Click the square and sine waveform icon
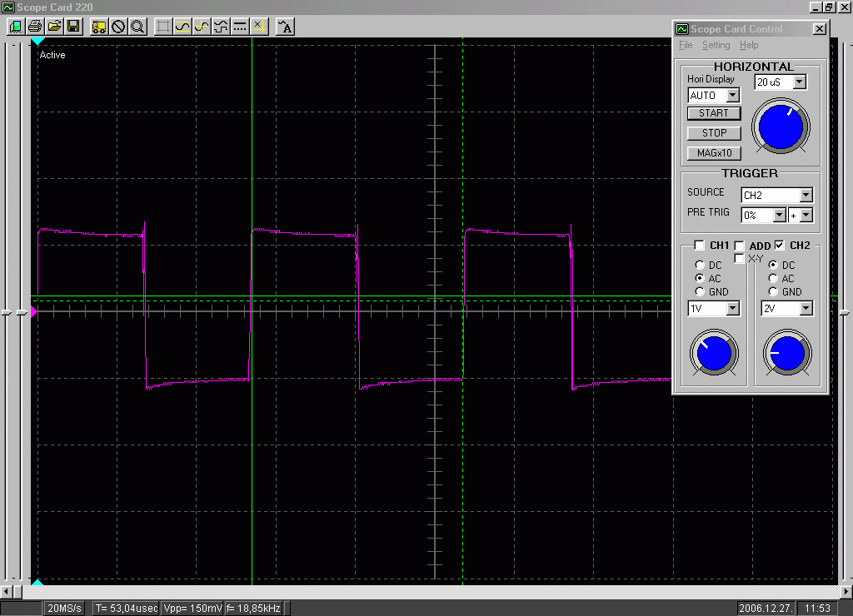Viewport: 853px width, 616px height. (x=220, y=26)
